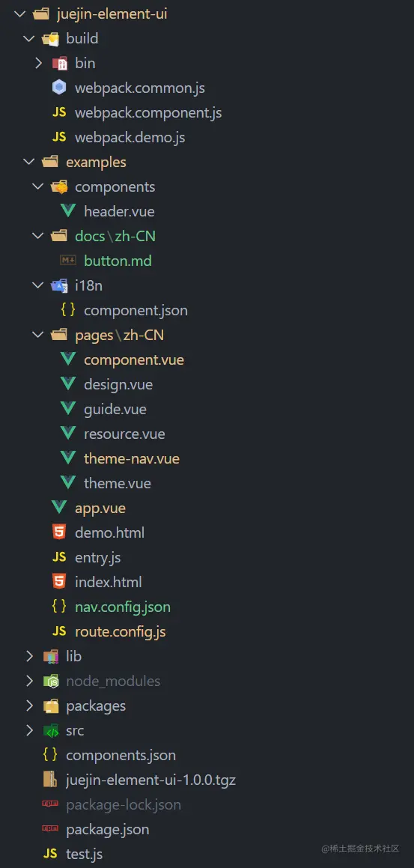Click the HTML5 icon beside demo.html
This screenshot has width=414, height=868.
click(x=58, y=532)
